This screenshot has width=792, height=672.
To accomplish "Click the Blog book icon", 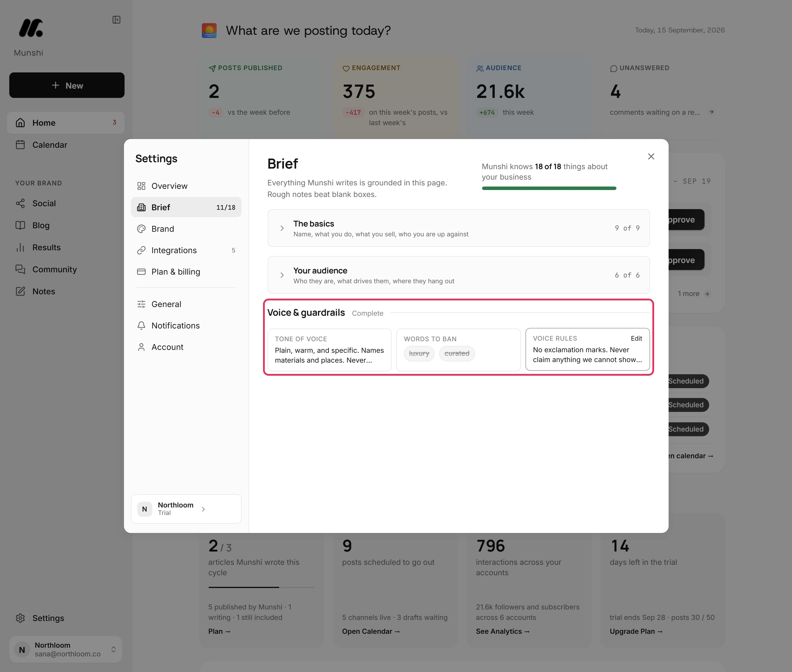I will tap(20, 225).
